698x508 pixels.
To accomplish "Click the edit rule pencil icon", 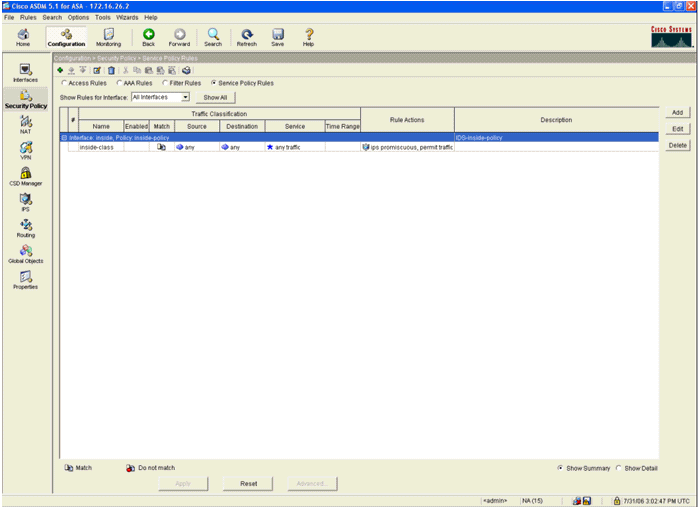I will (97, 70).
